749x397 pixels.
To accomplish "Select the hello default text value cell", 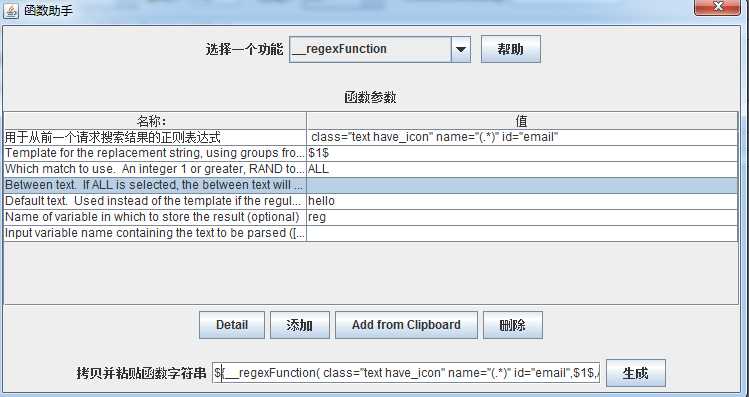I will pyautogui.click(x=522, y=201).
